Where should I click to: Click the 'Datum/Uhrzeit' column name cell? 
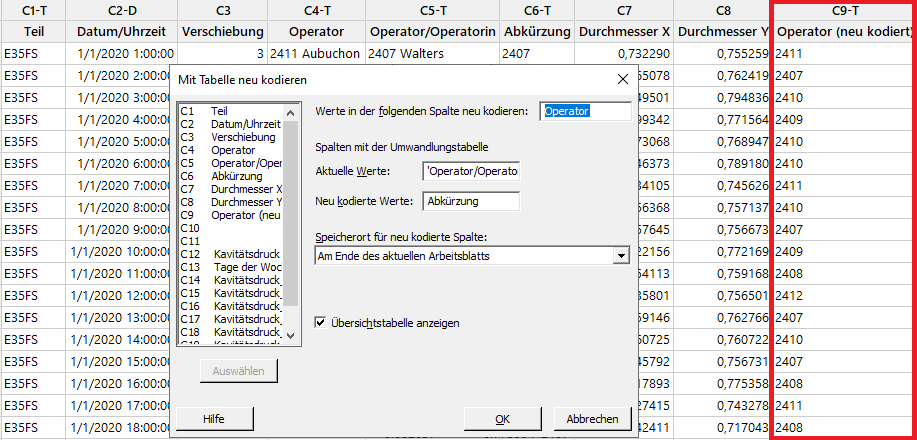pyautogui.click(x=122, y=32)
